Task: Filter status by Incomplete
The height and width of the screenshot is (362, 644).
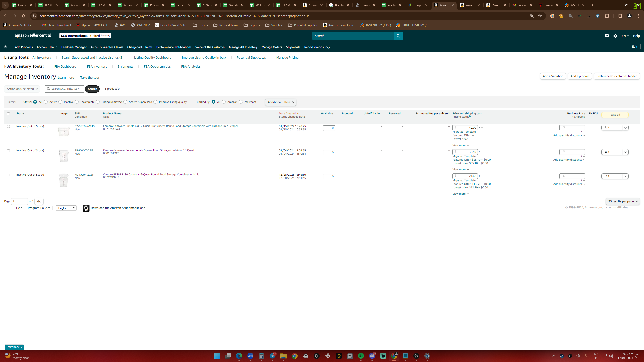Action: 77,102
